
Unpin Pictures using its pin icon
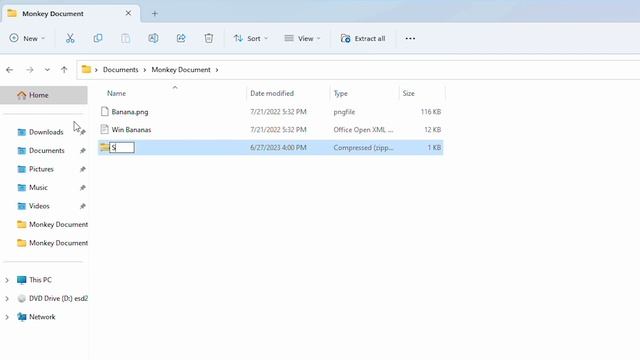82,169
